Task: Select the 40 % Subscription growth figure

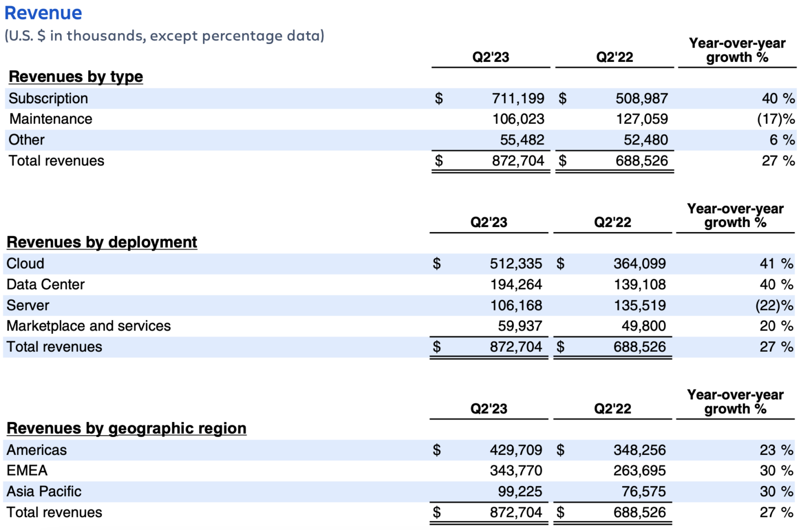Action: tap(777, 98)
